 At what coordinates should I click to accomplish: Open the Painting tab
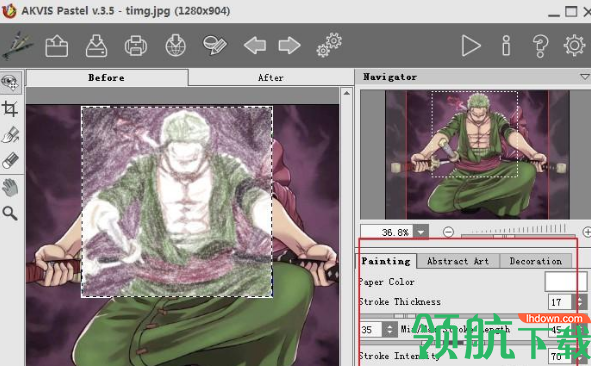tap(386, 261)
